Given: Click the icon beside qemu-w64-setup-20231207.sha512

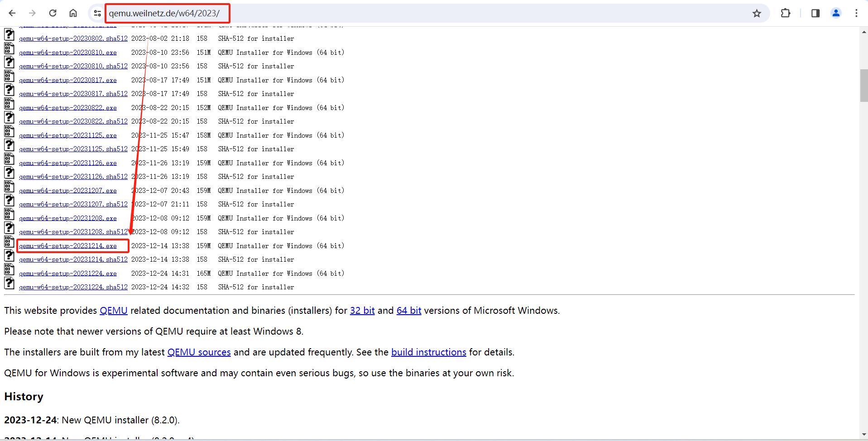Looking at the screenshot, I should pyautogui.click(x=9, y=200).
